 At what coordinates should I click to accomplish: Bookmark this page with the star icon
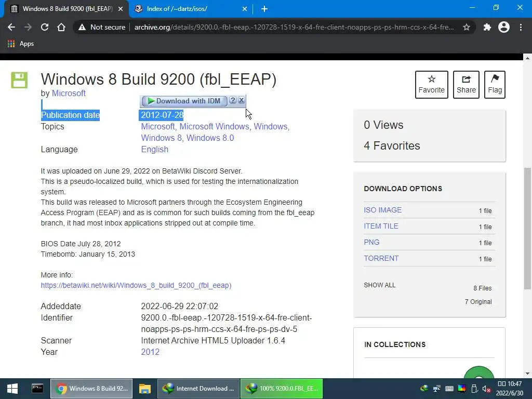467,27
